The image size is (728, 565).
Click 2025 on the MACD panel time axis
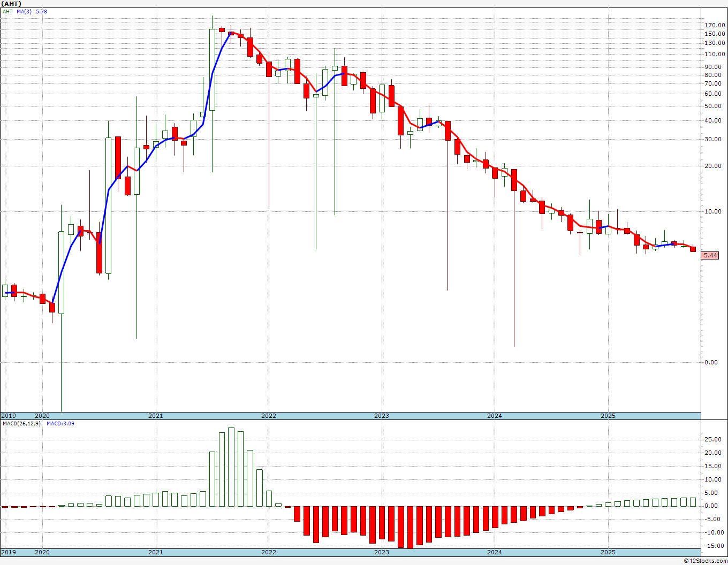pyautogui.click(x=608, y=552)
